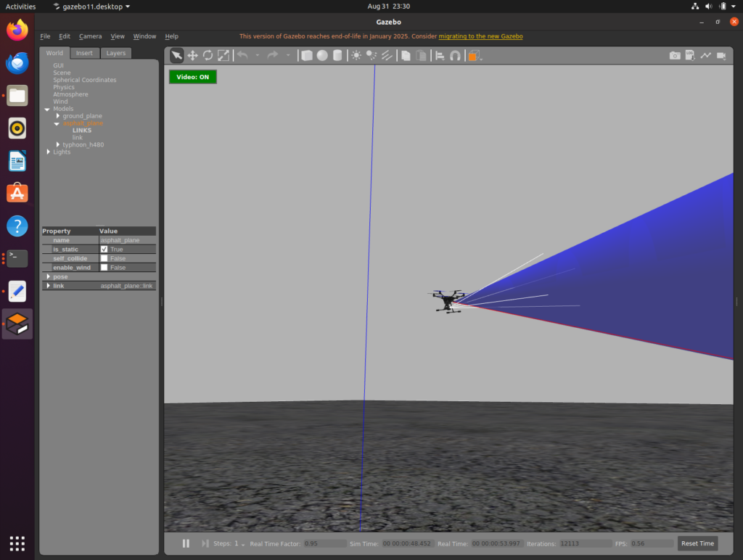This screenshot has height=560, width=743.
Task: Open the migrating to new Gazebo link
Action: tap(480, 36)
